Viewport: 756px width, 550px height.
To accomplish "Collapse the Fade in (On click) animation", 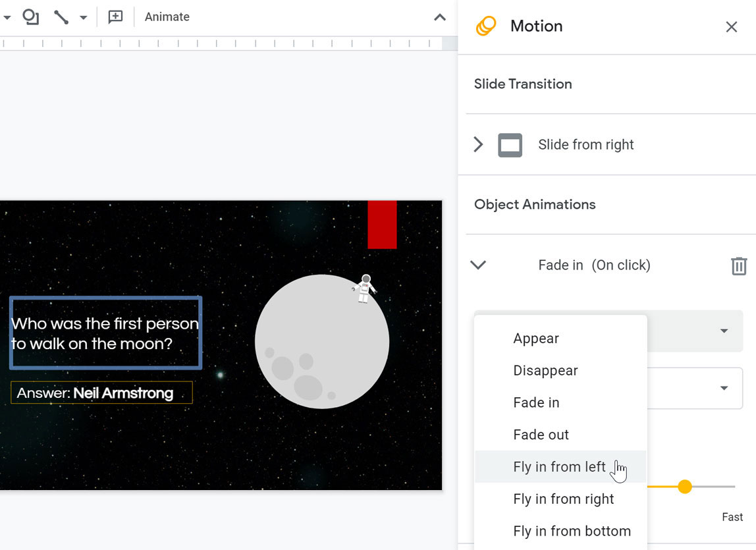I will [x=477, y=265].
